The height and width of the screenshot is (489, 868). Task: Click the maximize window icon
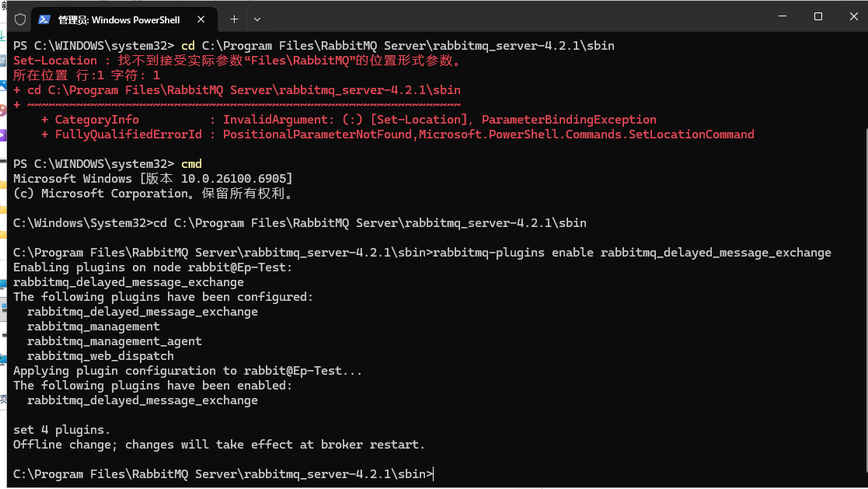pyautogui.click(x=817, y=16)
